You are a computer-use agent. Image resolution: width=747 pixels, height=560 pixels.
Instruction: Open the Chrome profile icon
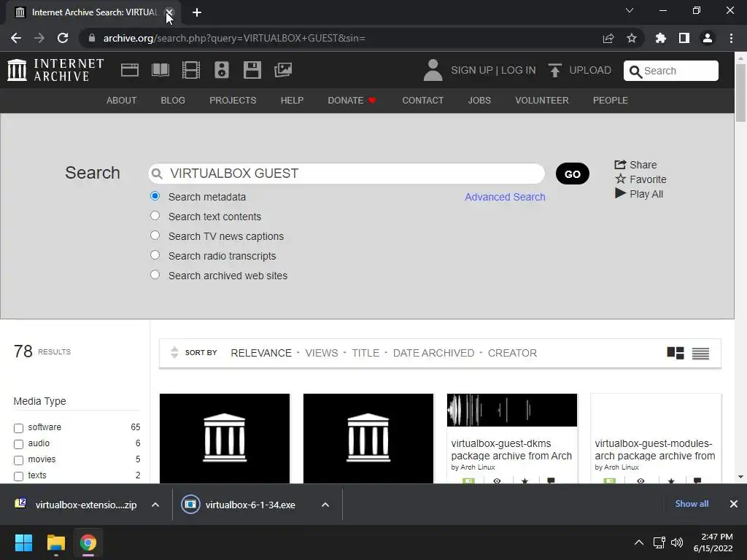click(708, 38)
